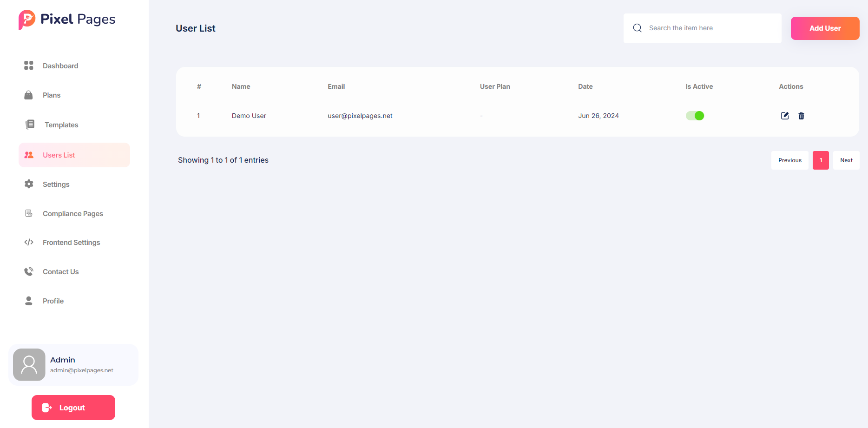Click the Logout button
This screenshot has width=868, height=428.
[73, 408]
